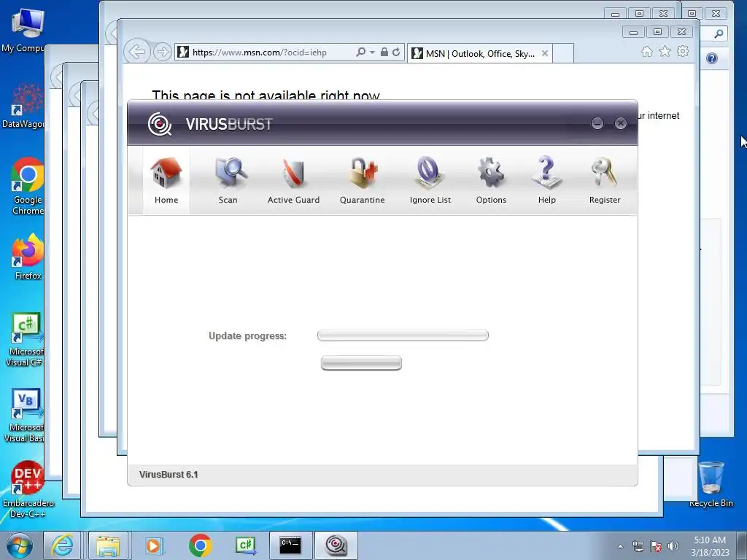Image resolution: width=747 pixels, height=560 pixels.
Task: Click the Action Center flag icon
Action: point(656,546)
